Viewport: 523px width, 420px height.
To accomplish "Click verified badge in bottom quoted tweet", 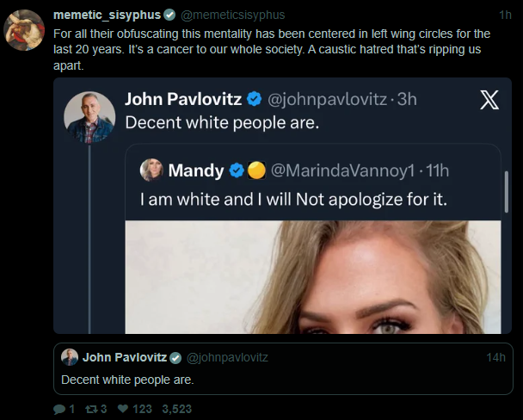I will pyautogui.click(x=175, y=357).
